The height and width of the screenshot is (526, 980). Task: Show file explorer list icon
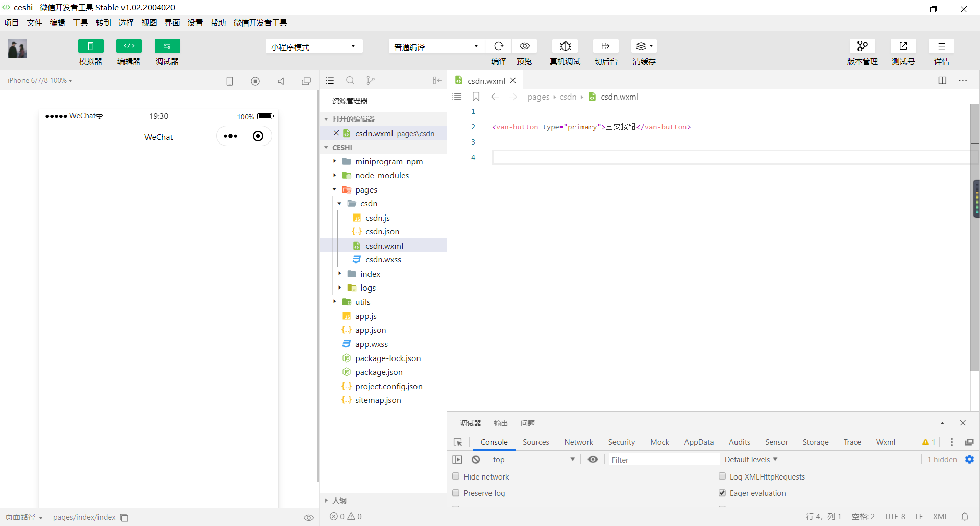pos(330,80)
